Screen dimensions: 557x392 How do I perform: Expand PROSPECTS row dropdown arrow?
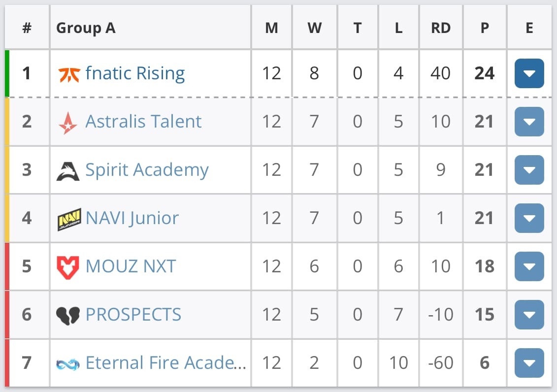pos(529,315)
